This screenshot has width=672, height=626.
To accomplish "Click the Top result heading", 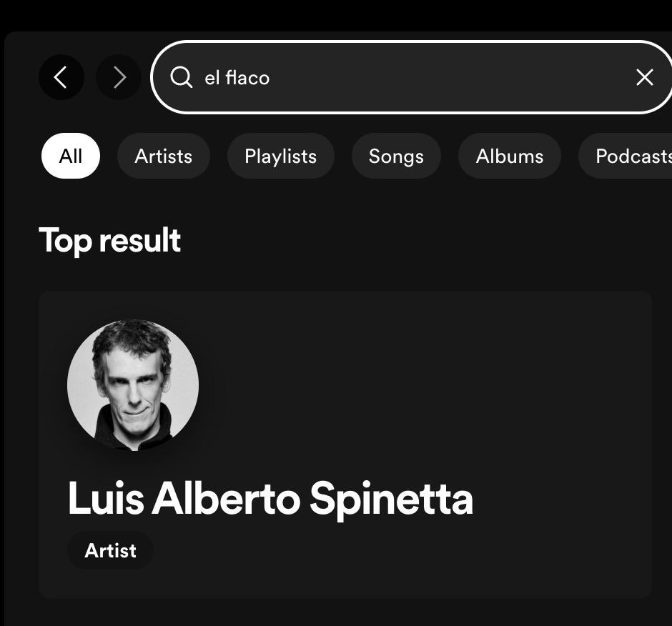I will coord(109,241).
